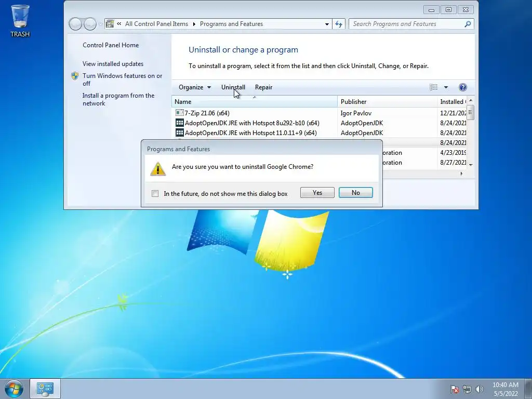Open the recent pages dropdown arrow
The image size is (532, 399).
pyautogui.click(x=101, y=24)
